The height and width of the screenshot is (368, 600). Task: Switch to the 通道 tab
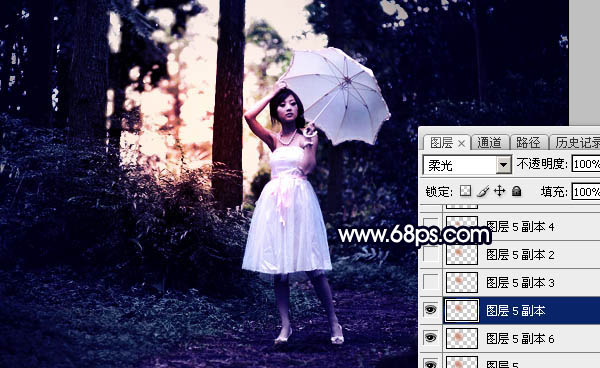(489, 143)
